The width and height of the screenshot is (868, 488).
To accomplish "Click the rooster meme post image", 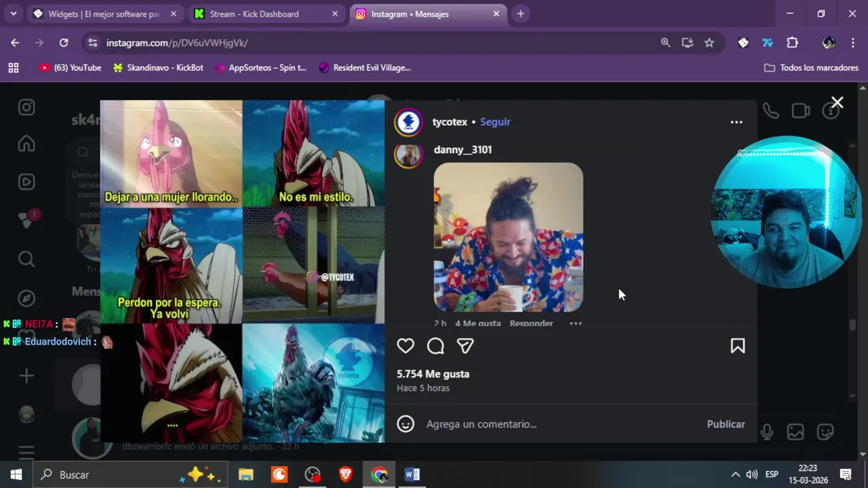I will (x=242, y=271).
